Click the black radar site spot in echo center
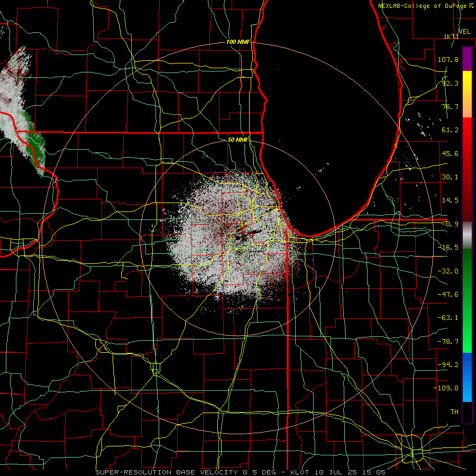 pos(238,238)
